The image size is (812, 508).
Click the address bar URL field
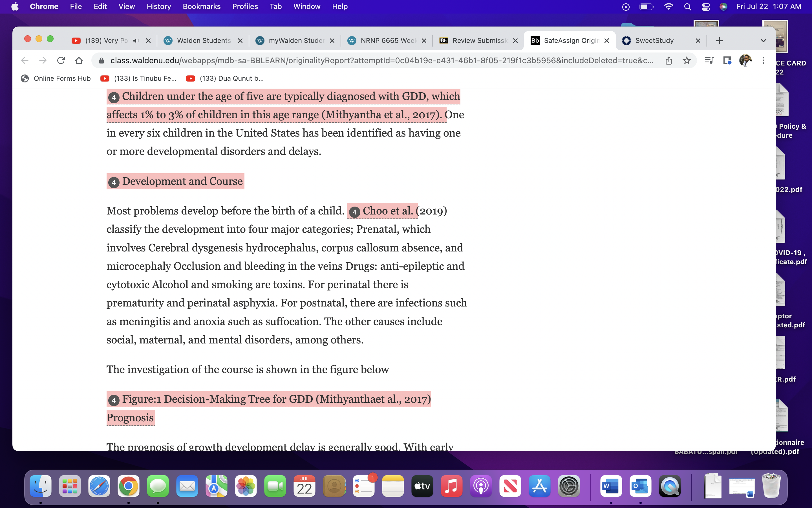pyautogui.click(x=382, y=60)
